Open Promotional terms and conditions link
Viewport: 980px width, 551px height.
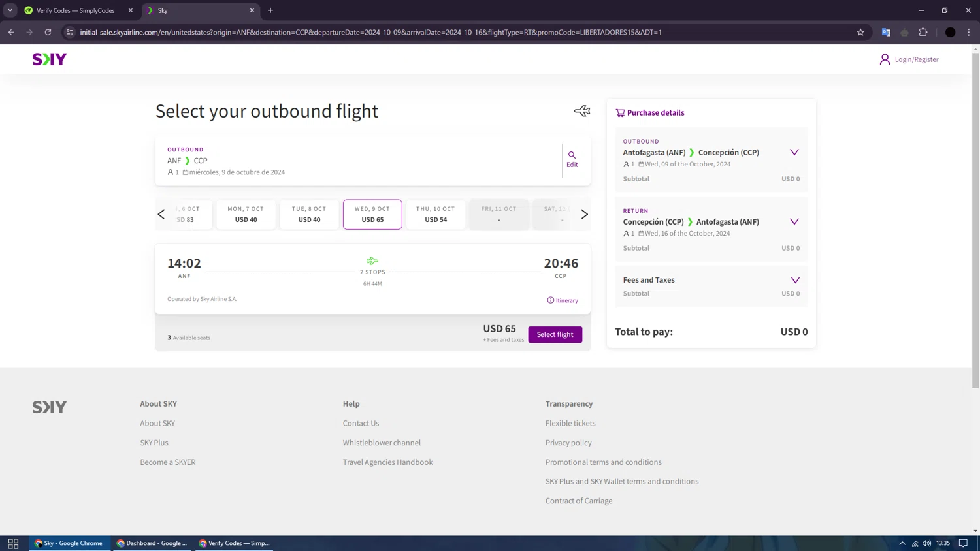(x=604, y=462)
